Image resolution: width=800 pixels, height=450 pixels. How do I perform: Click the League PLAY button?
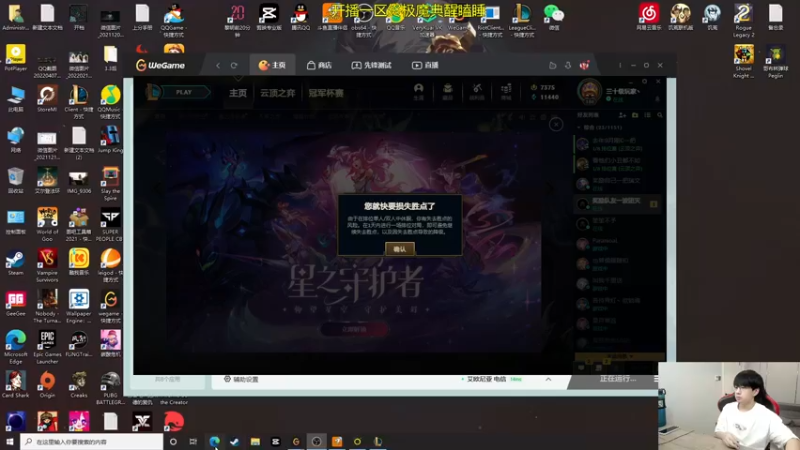click(184, 92)
